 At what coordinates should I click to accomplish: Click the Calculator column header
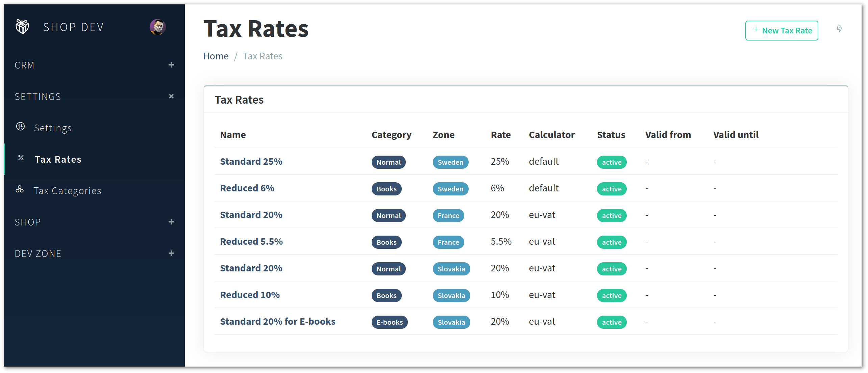(551, 135)
